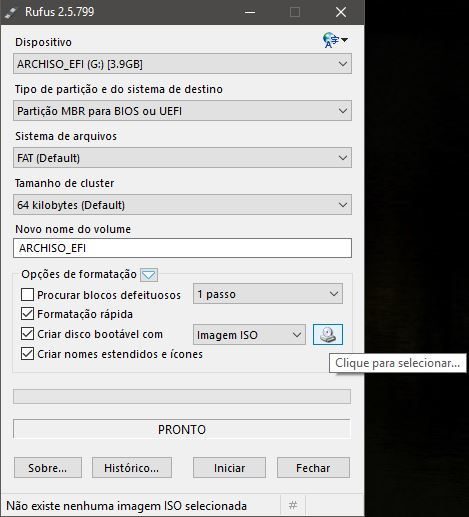Click the Iniciar button
This screenshot has height=517, width=469.
(x=229, y=468)
